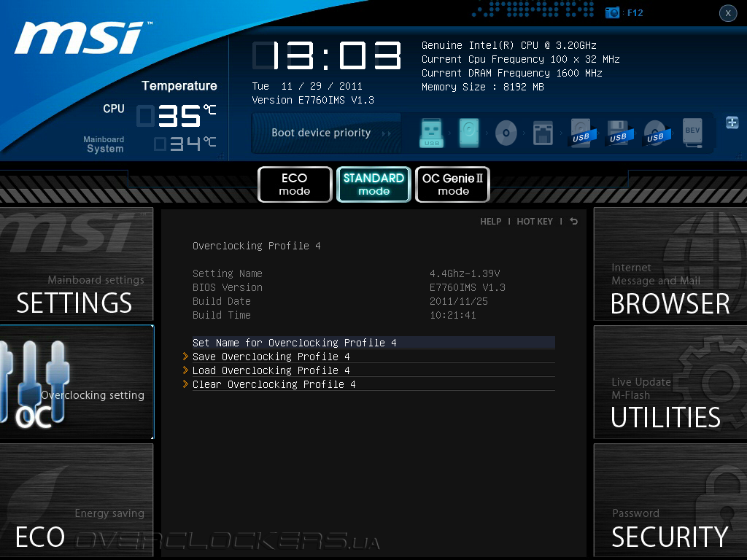The height and width of the screenshot is (560, 747).
Task: Click the Boot device priority label
Action: coord(321,133)
